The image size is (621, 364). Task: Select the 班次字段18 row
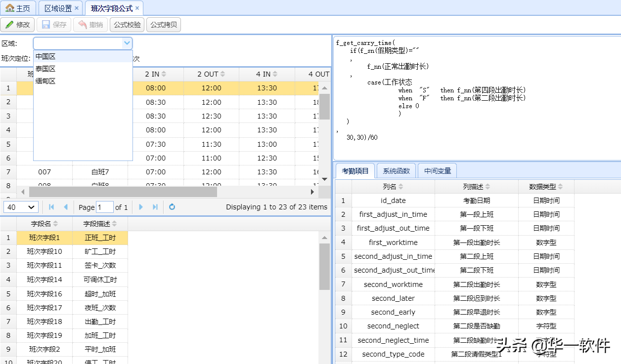(64, 322)
